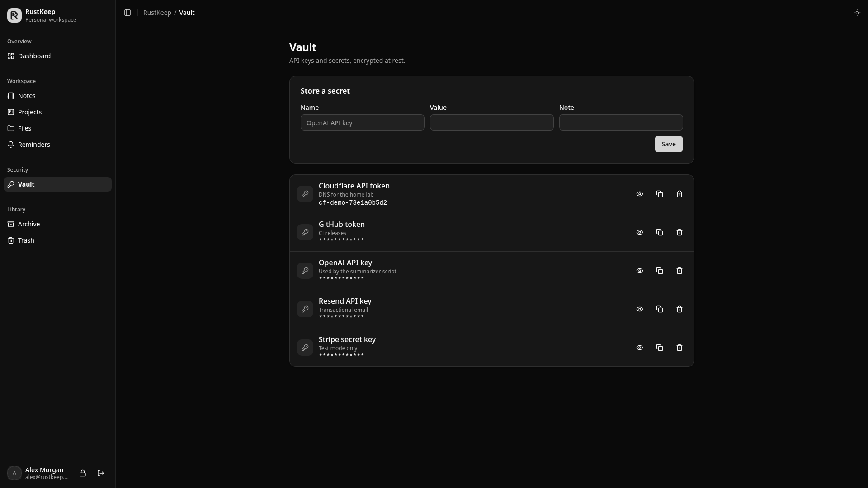
Task: Open the Projects section
Action: 57,112
